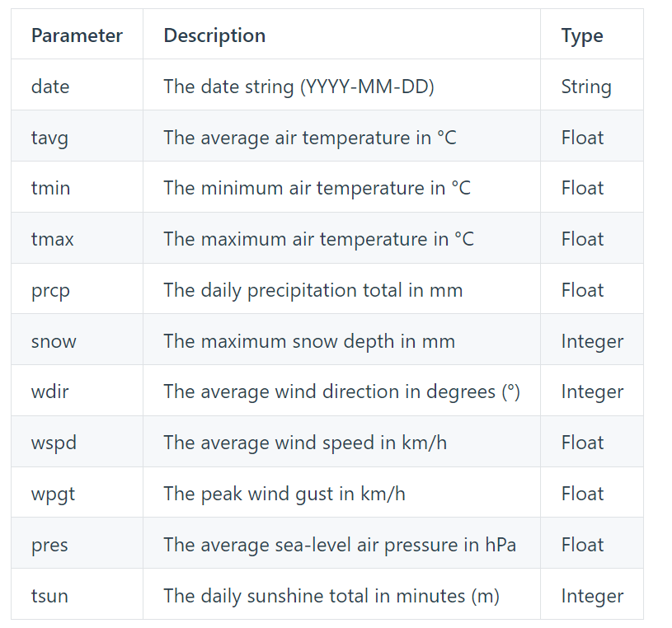Click the peak wind gust description
This screenshot has height=628, width=672.
click(x=284, y=494)
